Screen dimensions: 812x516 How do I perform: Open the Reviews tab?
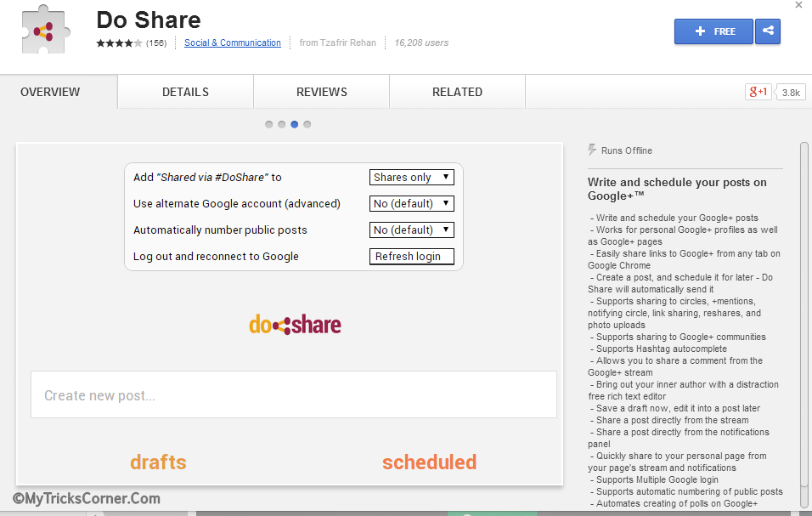[322, 92]
